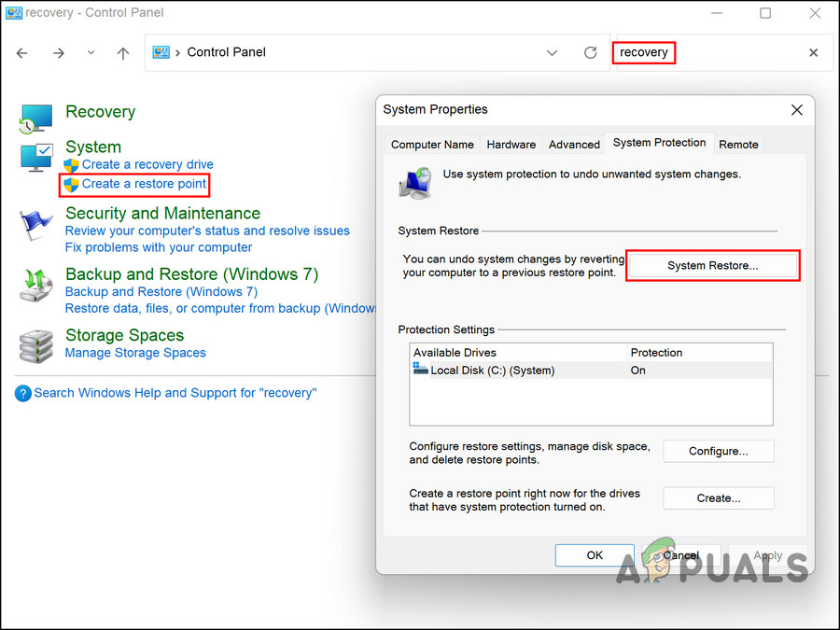Maximize the Control Panel window
Viewport: 840px width, 630px height.
(765, 13)
